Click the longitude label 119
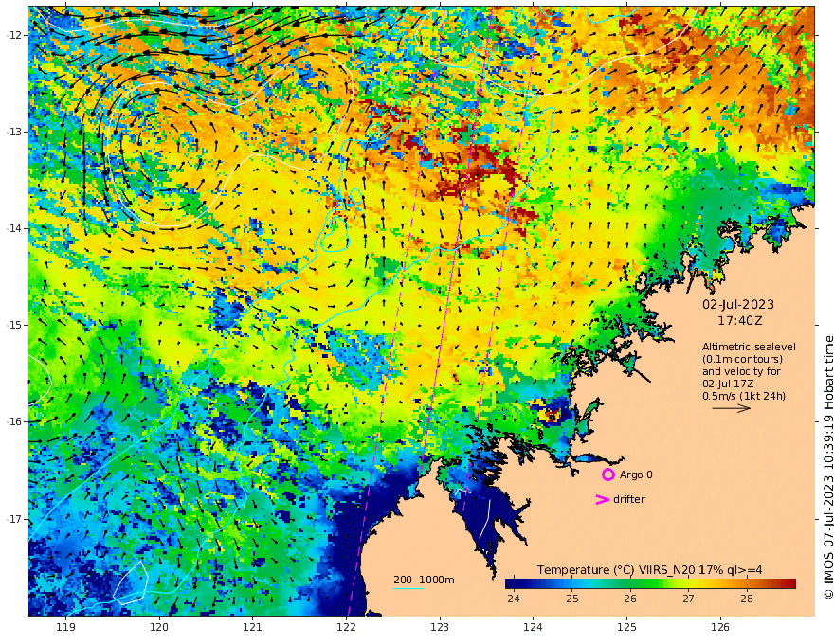The height and width of the screenshot is (644, 834). [x=66, y=628]
